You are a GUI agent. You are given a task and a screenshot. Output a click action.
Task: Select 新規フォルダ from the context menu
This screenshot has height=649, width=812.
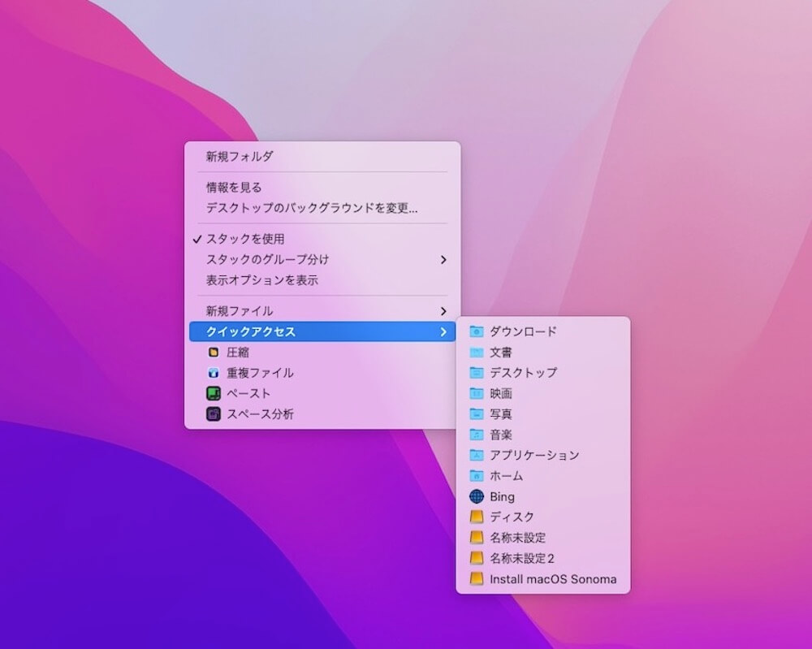click(240, 157)
